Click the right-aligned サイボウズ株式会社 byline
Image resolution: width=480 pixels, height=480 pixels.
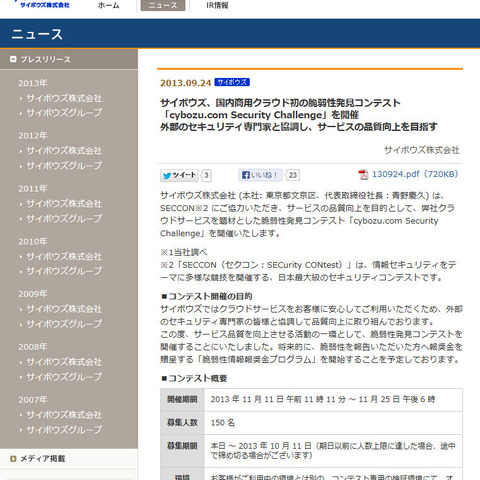coord(422,150)
